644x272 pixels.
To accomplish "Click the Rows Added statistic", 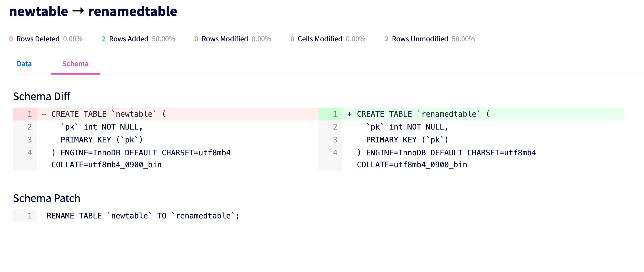I will pyautogui.click(x=128, y=39).
